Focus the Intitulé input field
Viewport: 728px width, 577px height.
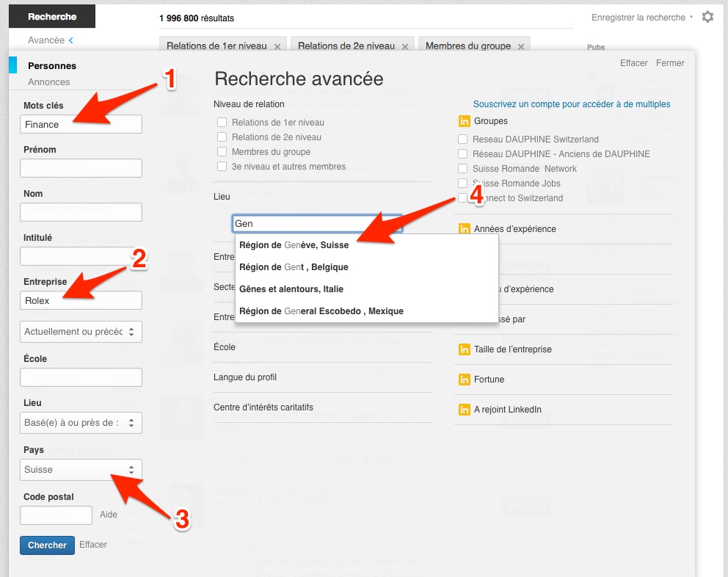coord(81,256)
